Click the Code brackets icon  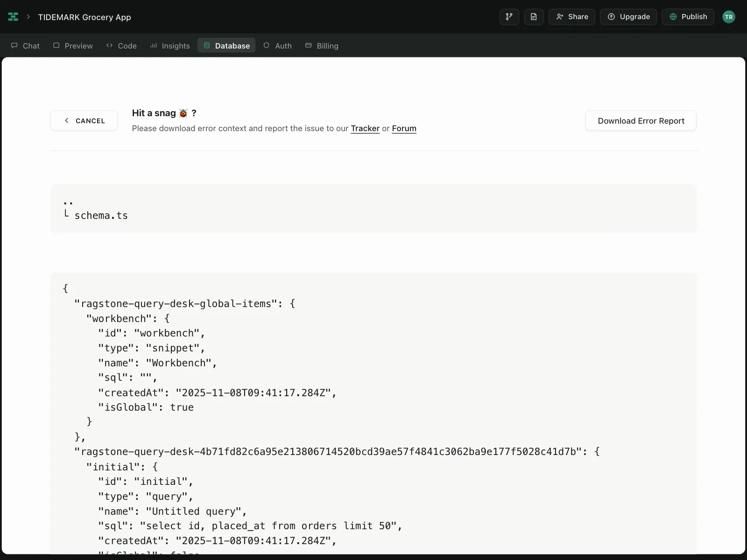click(x=109, y=45)
